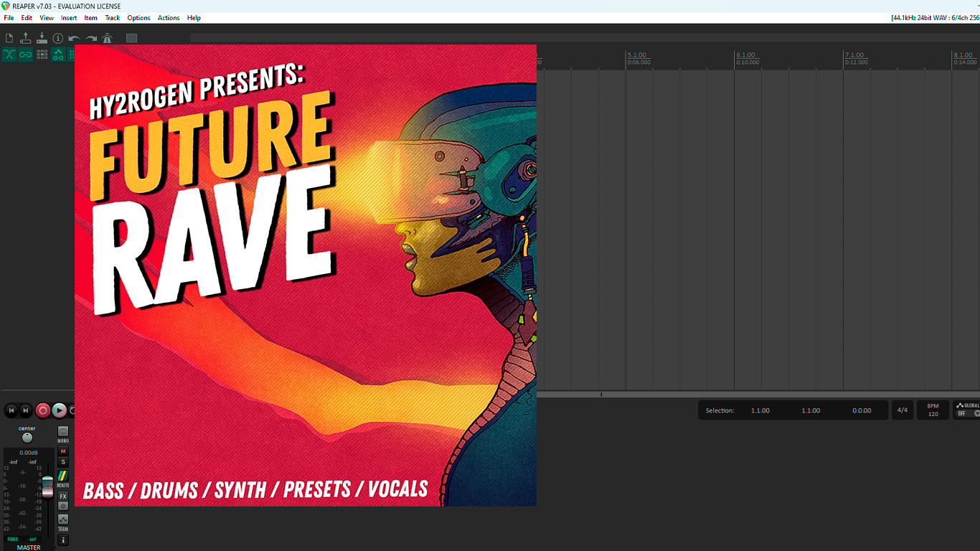Go to project end transport button
Screen dimensions: 980x551
(x=26, y=410)
